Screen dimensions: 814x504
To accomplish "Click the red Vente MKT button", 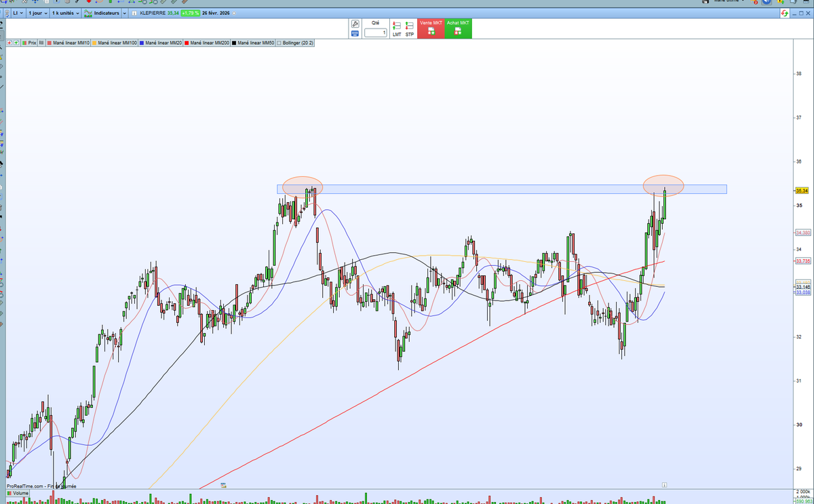I will point(431,28).
